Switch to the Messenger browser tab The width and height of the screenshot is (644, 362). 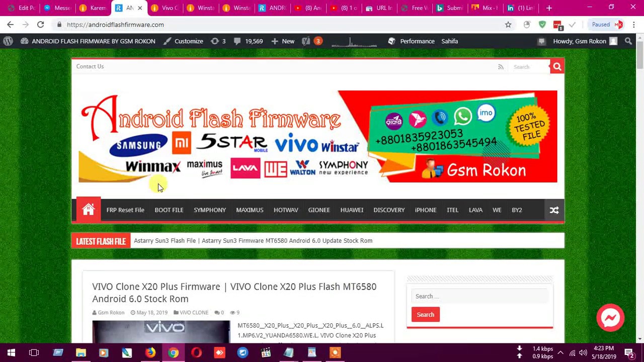pos(57,8)
